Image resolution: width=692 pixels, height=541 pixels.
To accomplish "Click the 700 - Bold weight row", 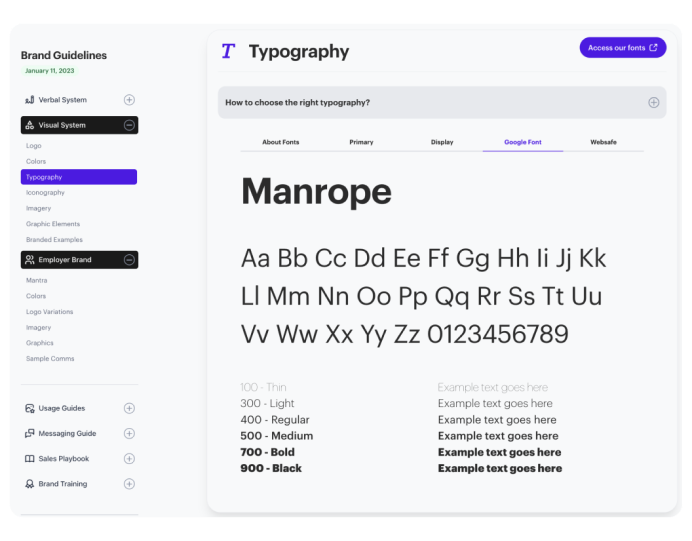I will coord(267,452).
